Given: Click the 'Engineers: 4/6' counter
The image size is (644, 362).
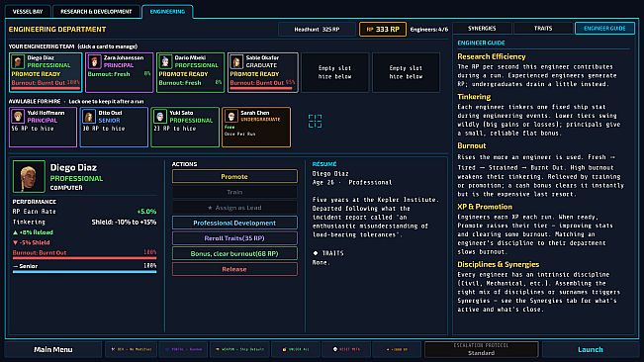Looking at the screenshot, I should (x=429, y=30).
